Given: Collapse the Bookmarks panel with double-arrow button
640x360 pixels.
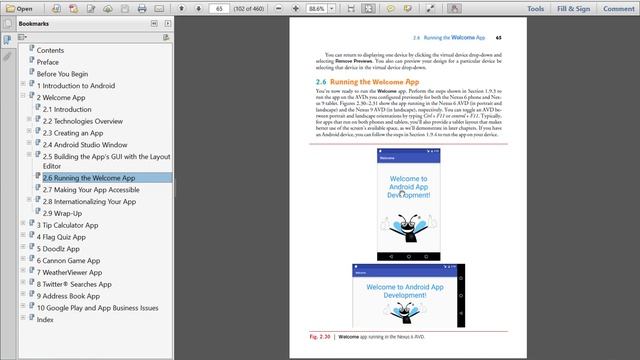Looking at the screenshot, I should [x=154, y=24].
